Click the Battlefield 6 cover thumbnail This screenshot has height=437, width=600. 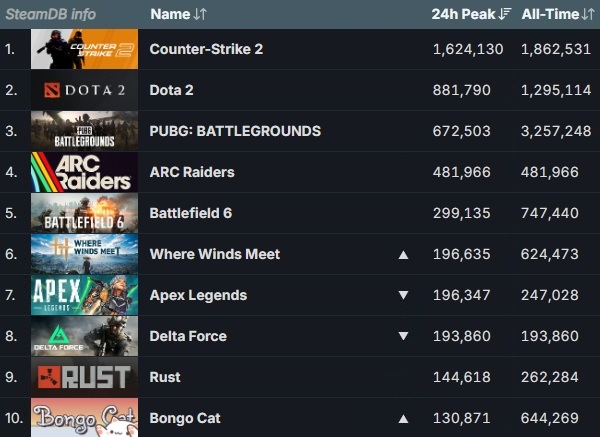click(84, 213)
